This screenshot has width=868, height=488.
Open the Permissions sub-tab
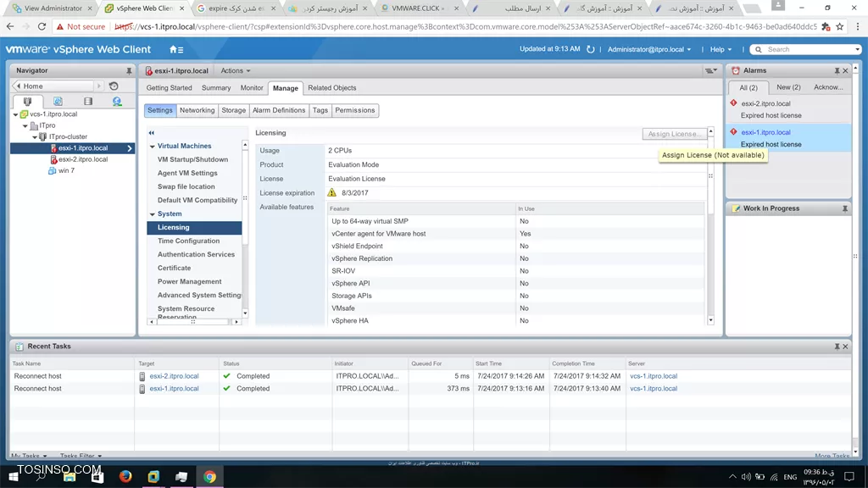[355, 110]
